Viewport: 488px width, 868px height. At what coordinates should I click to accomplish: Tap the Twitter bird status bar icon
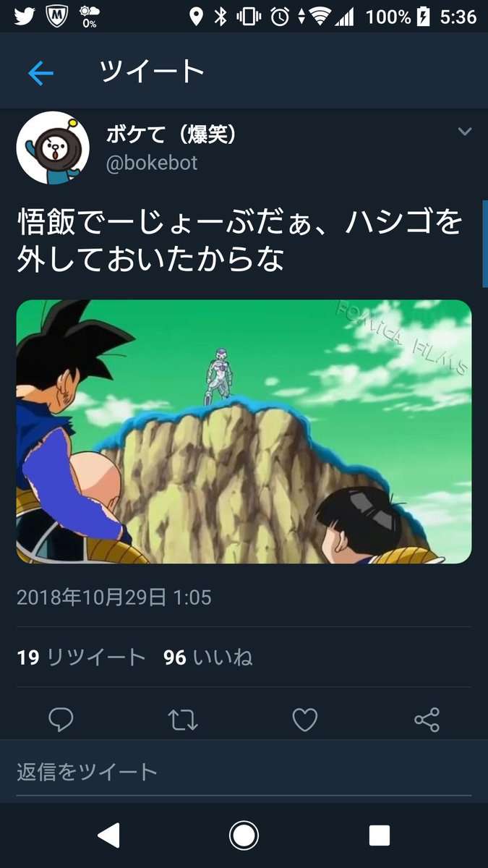(x=25, y=16)
